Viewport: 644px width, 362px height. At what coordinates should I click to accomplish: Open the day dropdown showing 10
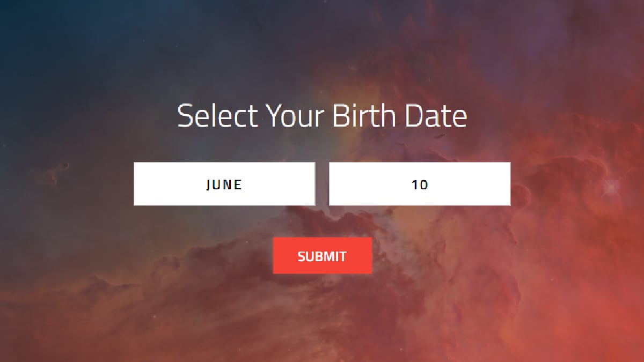point(419,184)
